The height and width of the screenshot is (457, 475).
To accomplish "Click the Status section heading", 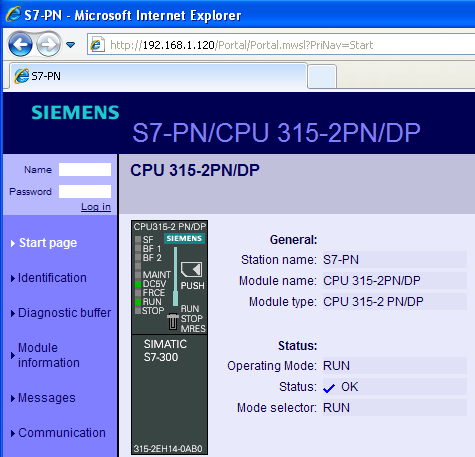I will [x=297, y=346].
